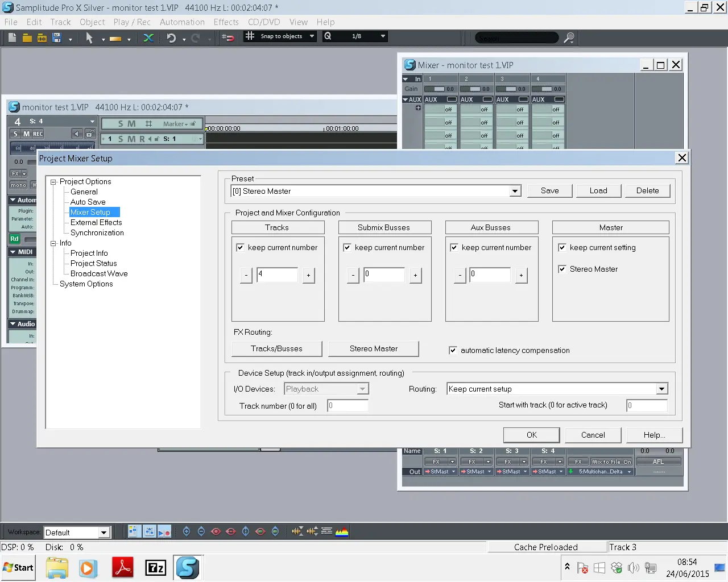Collapse the Info tree node
This screenshot has width=728, height=582.
(x=53, y=243)
